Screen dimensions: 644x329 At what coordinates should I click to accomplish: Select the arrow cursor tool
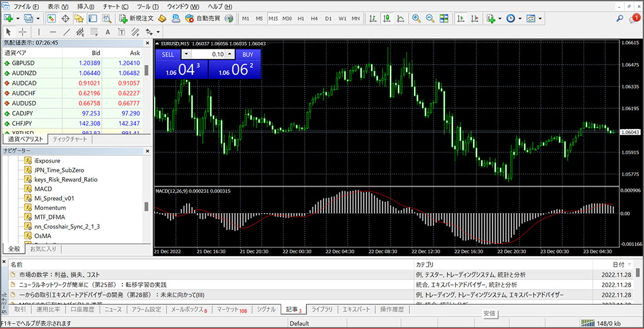click(x=9, y=32)
